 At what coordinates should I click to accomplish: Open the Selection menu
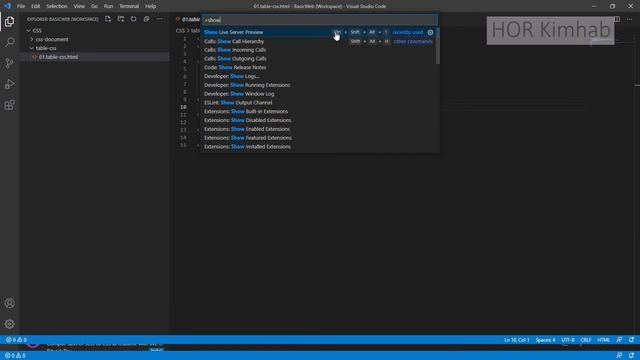coord(57,6)
